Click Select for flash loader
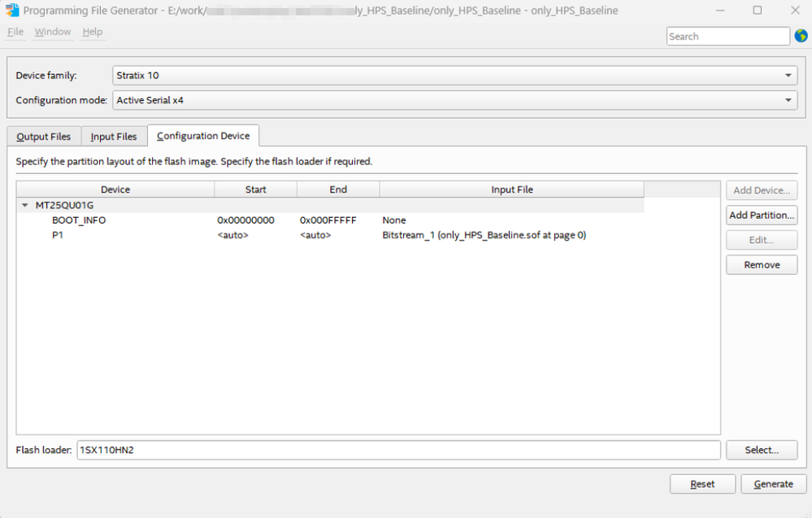This screenshot has width=812, height=518. [762, 450]
